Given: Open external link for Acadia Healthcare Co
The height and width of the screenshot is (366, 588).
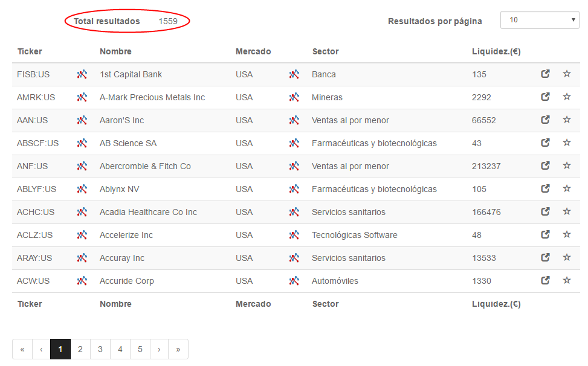Looking at the screenshot, I should [545, 211].
